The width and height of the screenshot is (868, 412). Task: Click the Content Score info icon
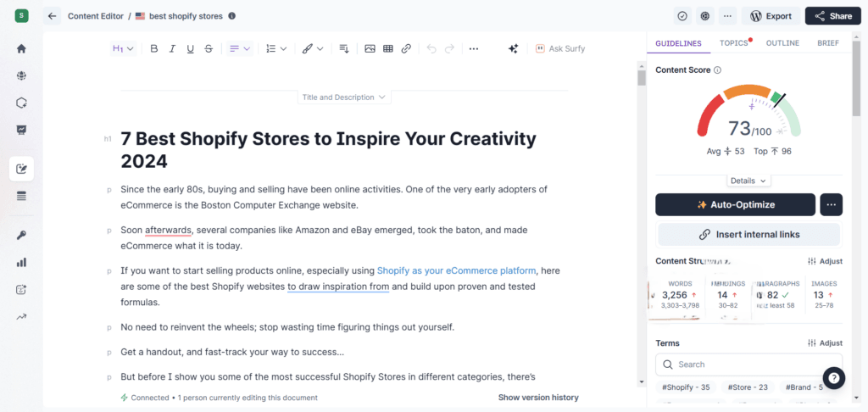tap(717, 70)
